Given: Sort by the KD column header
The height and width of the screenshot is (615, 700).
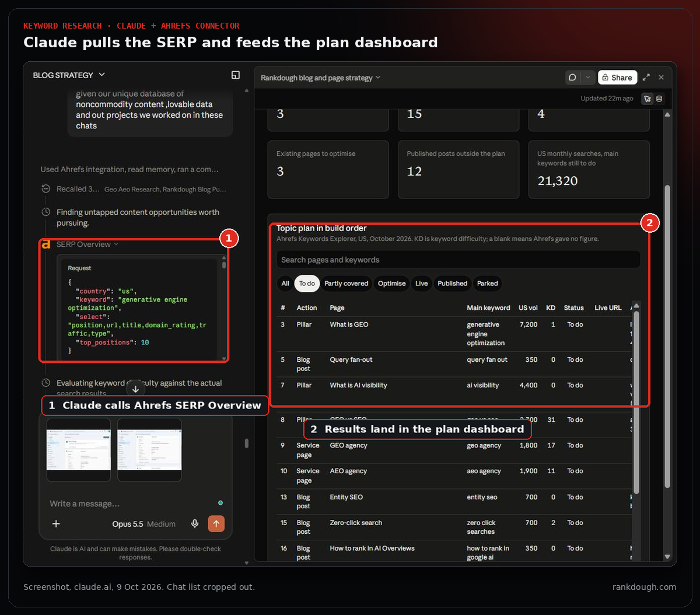Looking at the screenshot, I should click(x=551, y=308).
